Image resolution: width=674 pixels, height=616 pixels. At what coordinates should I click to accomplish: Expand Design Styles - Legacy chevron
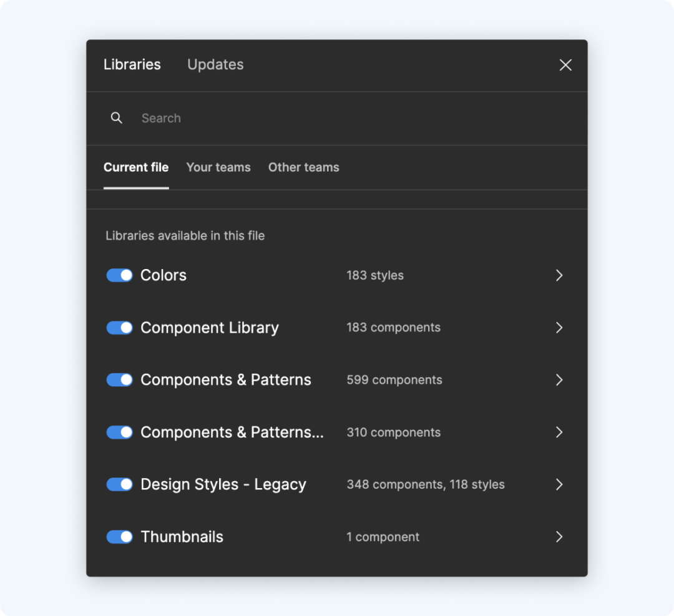click(x=559, y=484)
